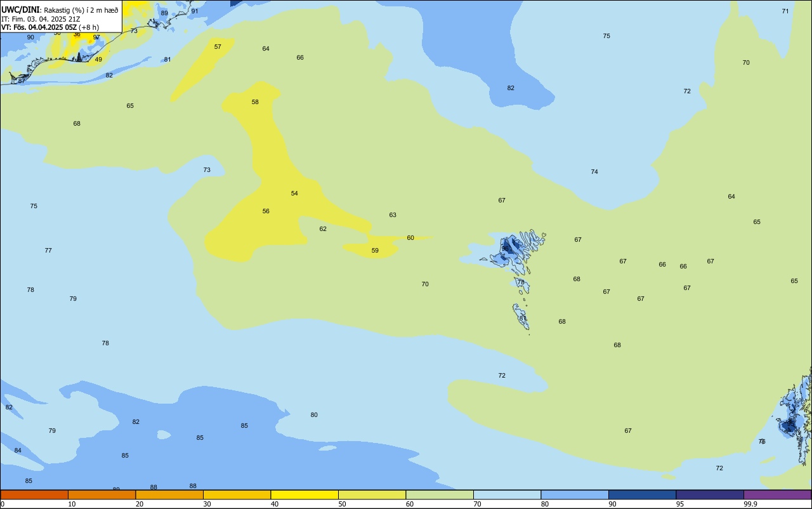Click the humidity value 74 on the map
This screenshot has height=509, width=812.
pos(594,172)
